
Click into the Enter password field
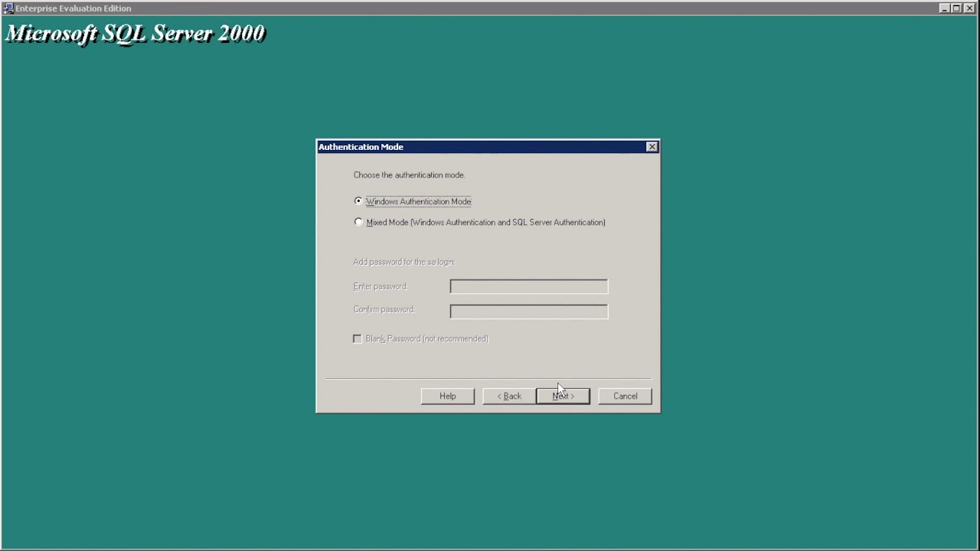529,286
